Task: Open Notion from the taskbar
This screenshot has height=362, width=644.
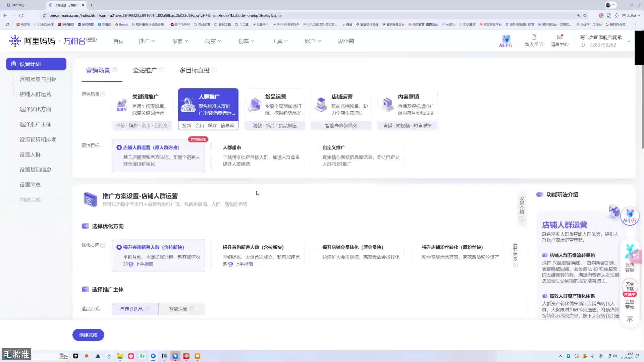Action: tap(164, 356)
